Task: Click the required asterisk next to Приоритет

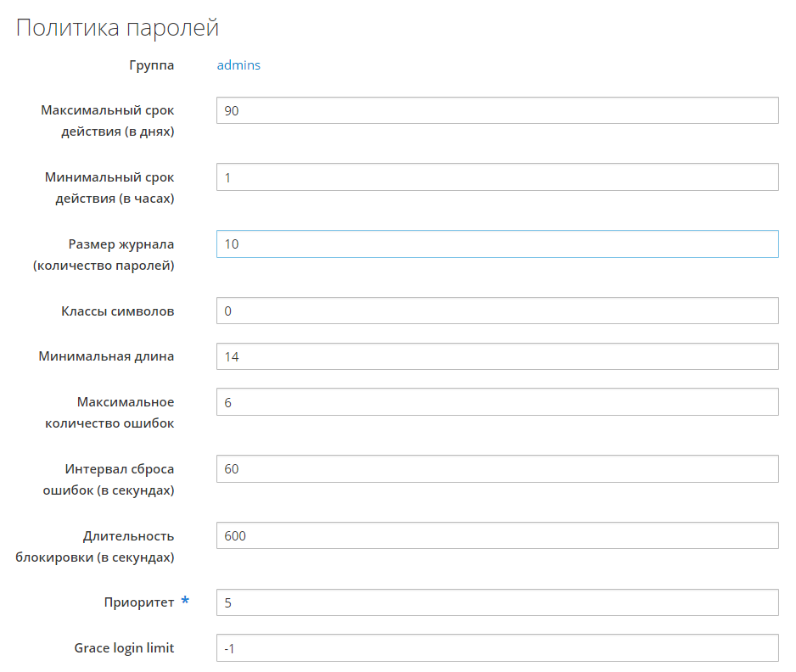Action: coord(185,602)
